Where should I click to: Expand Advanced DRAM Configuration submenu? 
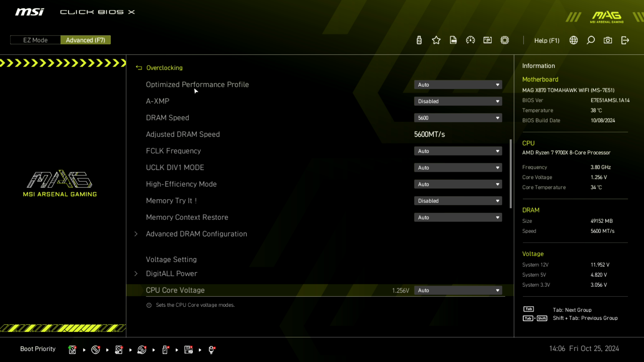tap(196, 234)
